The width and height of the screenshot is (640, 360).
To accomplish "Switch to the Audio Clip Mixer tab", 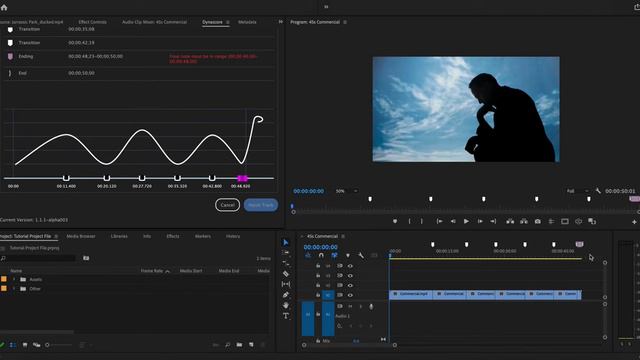I will pyautogui.click(x=154, y=22).
